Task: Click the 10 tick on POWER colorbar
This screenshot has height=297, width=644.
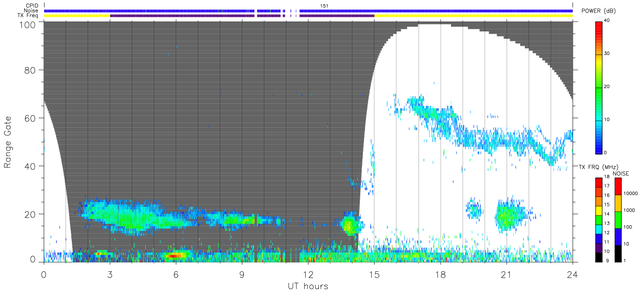Action: click(x=607, y=119)
